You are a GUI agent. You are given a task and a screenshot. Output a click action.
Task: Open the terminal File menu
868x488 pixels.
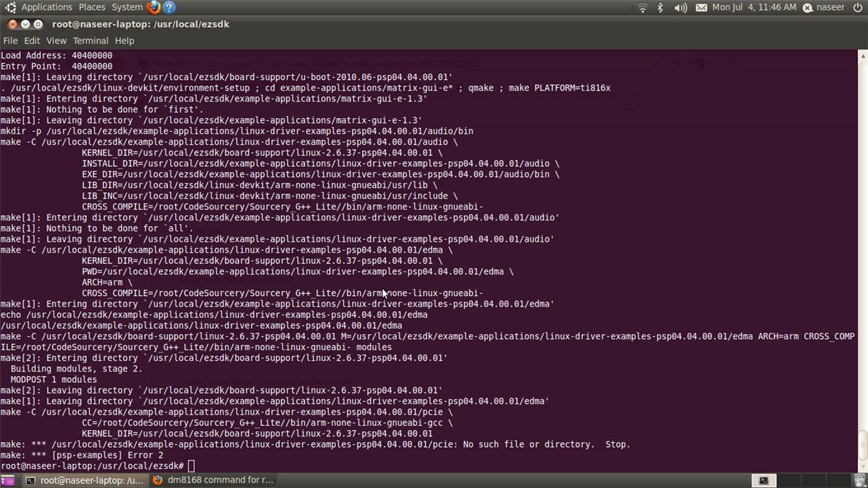click(x=11, y=41)
